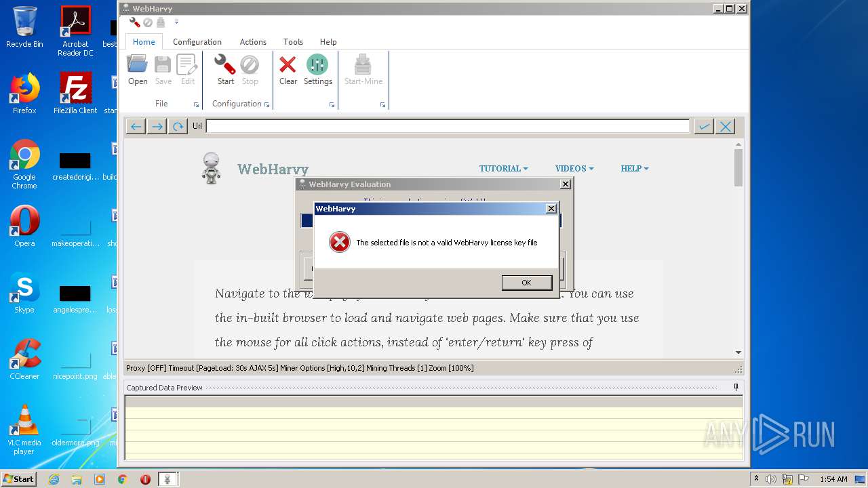Screen dimensions: 868x488
Task: Click the Start-Mine icon
Action: 363,70
